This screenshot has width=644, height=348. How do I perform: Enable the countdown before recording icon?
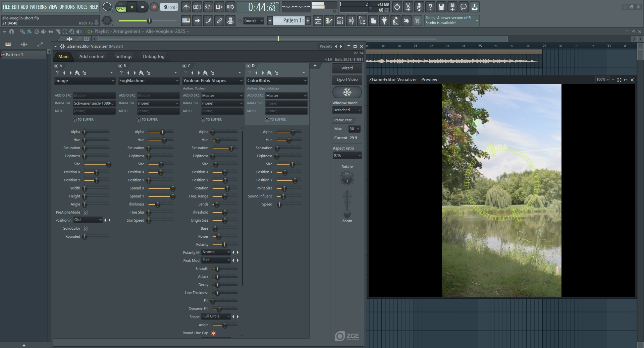[208, 7]
